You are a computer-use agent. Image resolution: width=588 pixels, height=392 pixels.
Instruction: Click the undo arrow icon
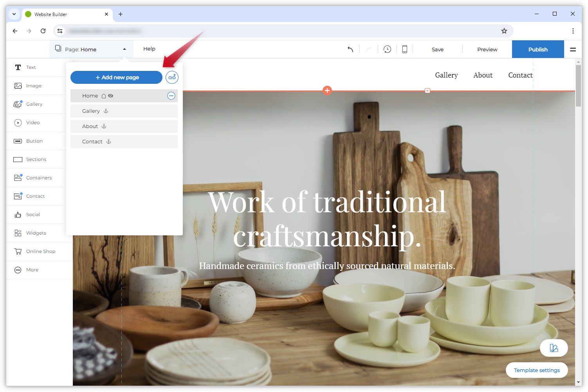pyautogui.click(x=350, y=49)
